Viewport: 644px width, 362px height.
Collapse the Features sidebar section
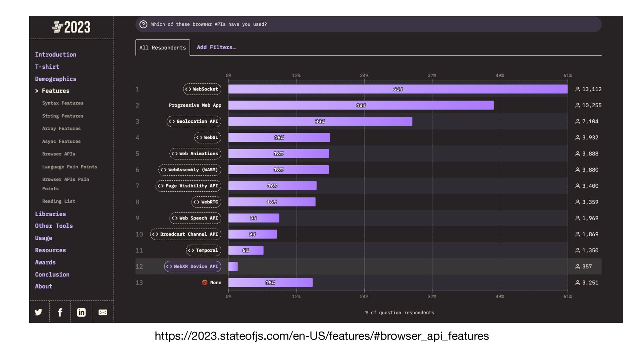coord(52,91)
